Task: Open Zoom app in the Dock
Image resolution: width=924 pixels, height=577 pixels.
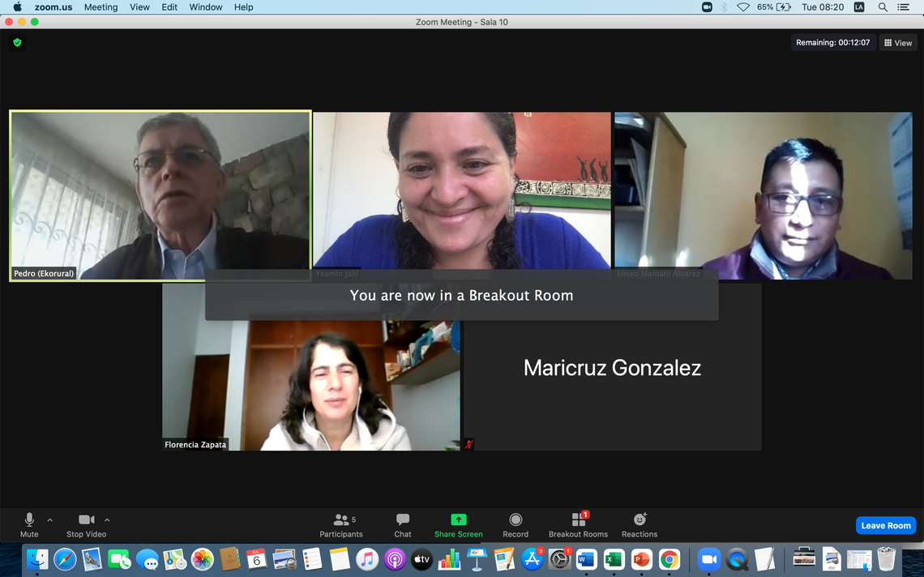Action: 709,559
